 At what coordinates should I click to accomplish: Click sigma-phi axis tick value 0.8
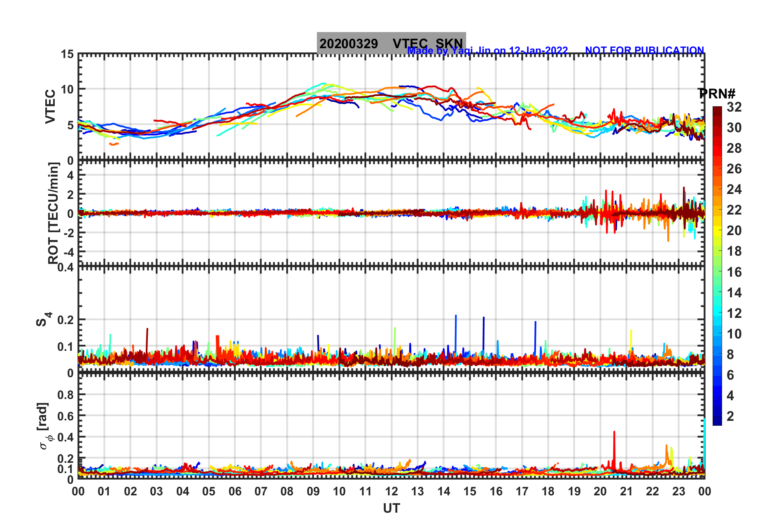click(x=66, y=395)
